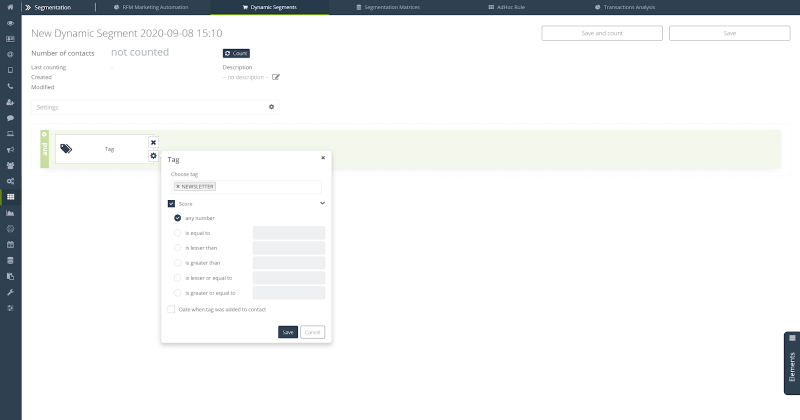Click the Choose tag input field
The image size is (800, 420).
[246, 187]
